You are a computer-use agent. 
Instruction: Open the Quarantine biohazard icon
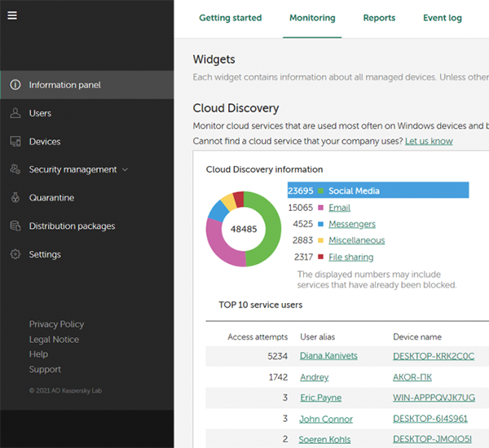tap(15, 198)
